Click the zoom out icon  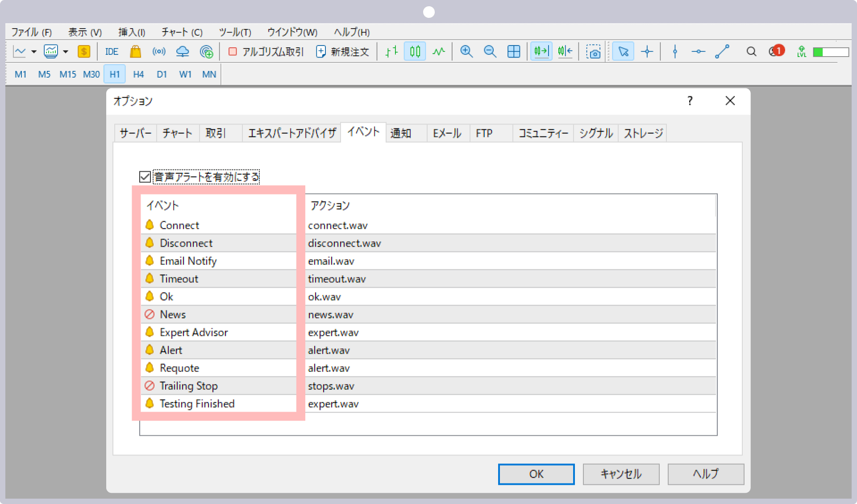pyautogui.click(x=489, y=52)
